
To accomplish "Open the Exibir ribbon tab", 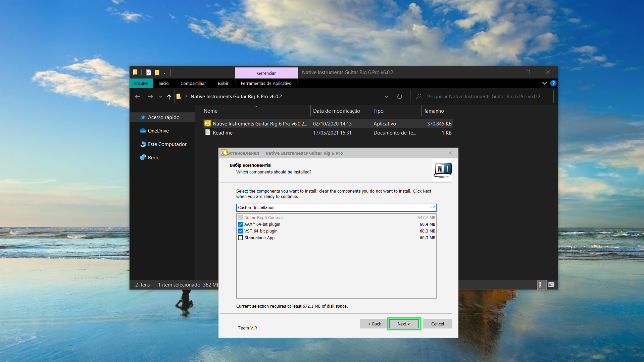I will click(223, 83).
